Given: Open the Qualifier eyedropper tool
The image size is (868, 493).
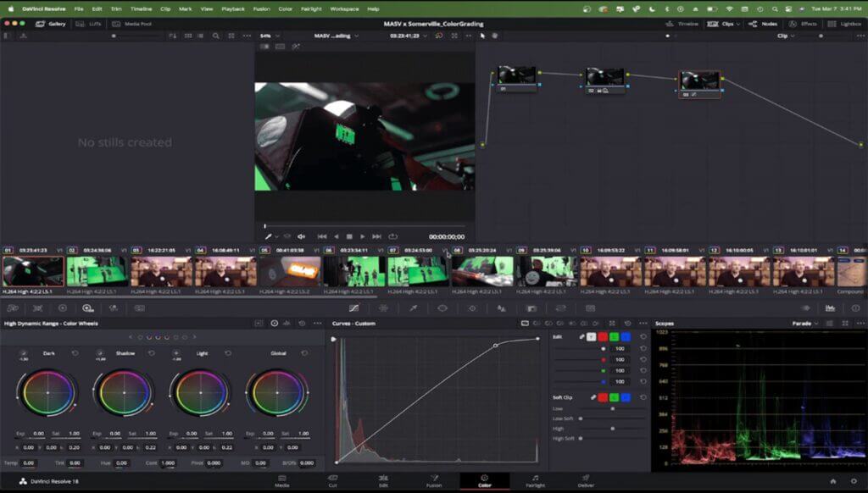Looking at the screenshot, I should click(412, 308).
